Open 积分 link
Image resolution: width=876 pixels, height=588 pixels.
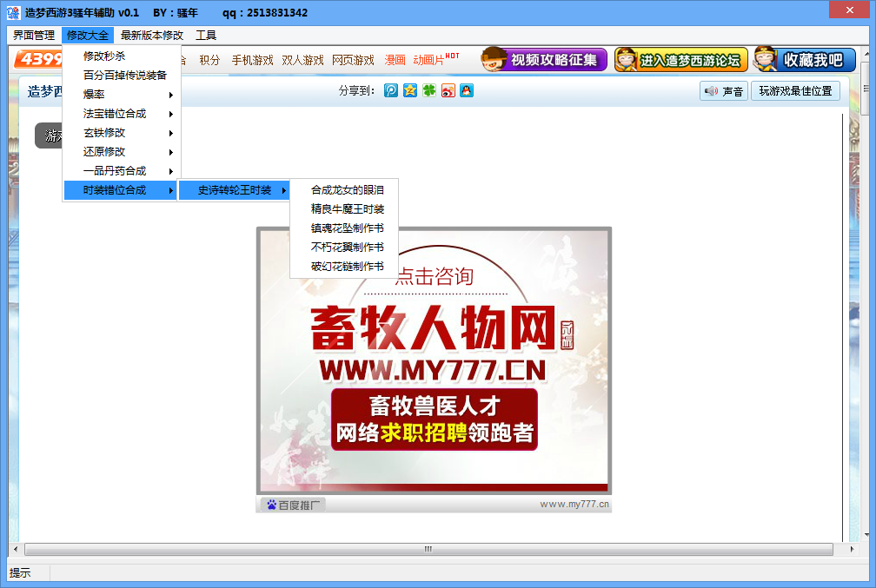(209, 60)
